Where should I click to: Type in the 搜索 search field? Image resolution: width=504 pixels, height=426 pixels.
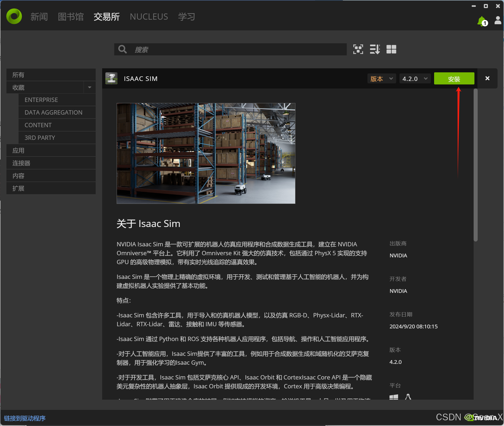pos(230,49)
